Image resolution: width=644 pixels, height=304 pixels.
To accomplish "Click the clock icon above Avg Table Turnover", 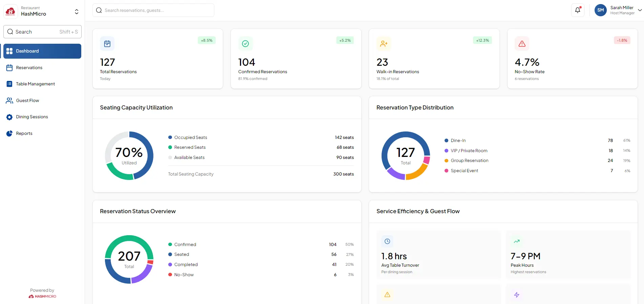I will (387, 241).
